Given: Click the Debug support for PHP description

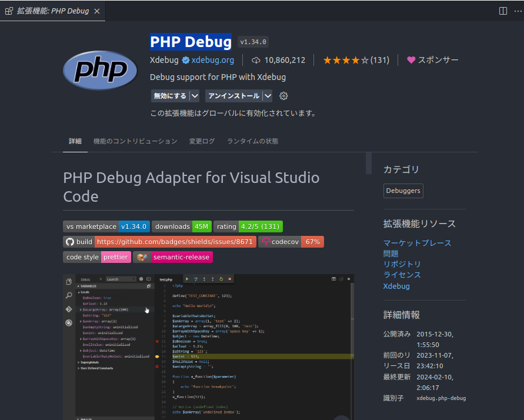Looking at the screenshot, I should pyautogui.click(x=218, y=77).
